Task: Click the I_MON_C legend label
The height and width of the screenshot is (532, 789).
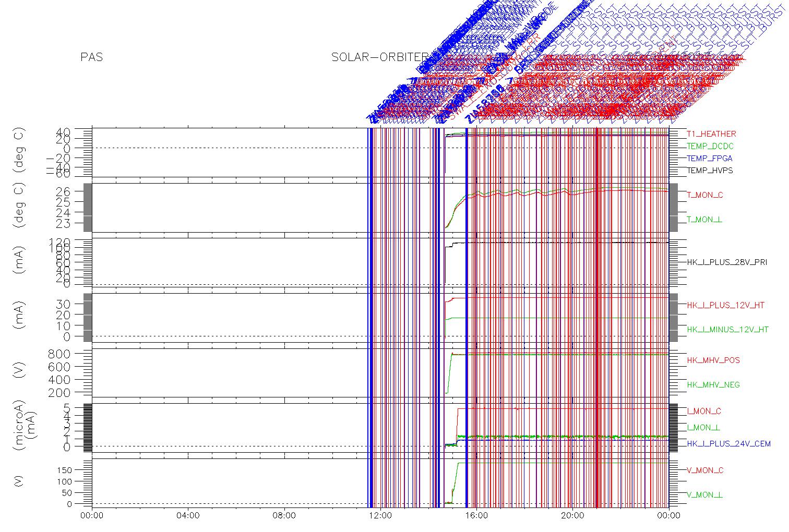Action: pos(704,412)
